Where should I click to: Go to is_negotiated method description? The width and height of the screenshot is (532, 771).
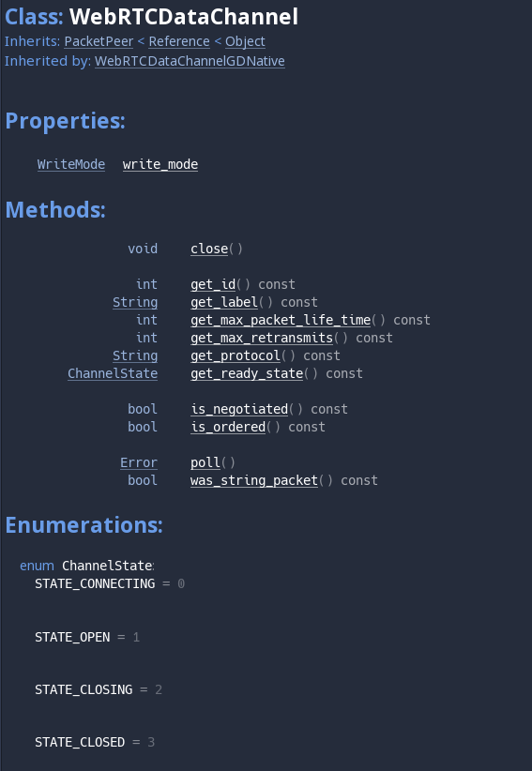[x=239, y=409]
